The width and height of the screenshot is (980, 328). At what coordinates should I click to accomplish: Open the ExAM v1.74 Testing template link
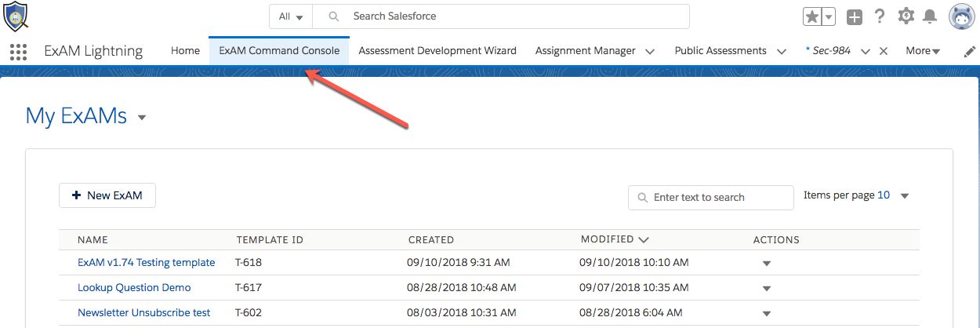point(146,263)
